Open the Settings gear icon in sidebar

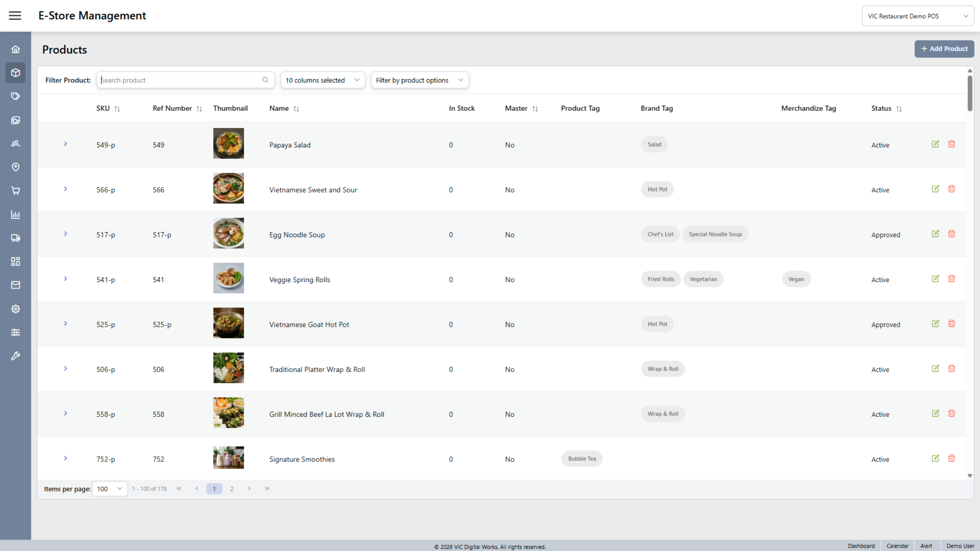16,309
